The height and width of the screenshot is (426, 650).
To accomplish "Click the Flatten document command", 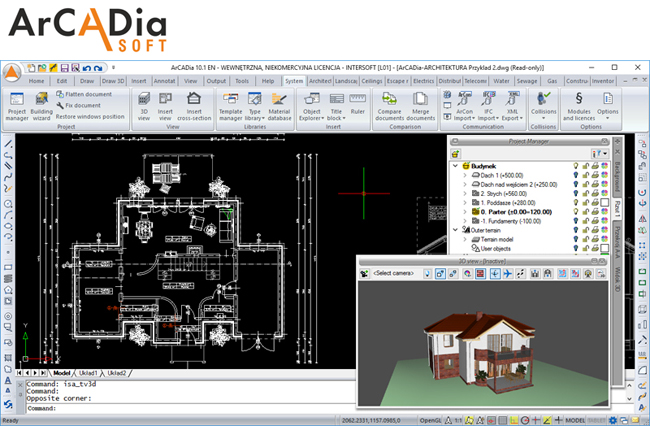I will pos(84,94).
